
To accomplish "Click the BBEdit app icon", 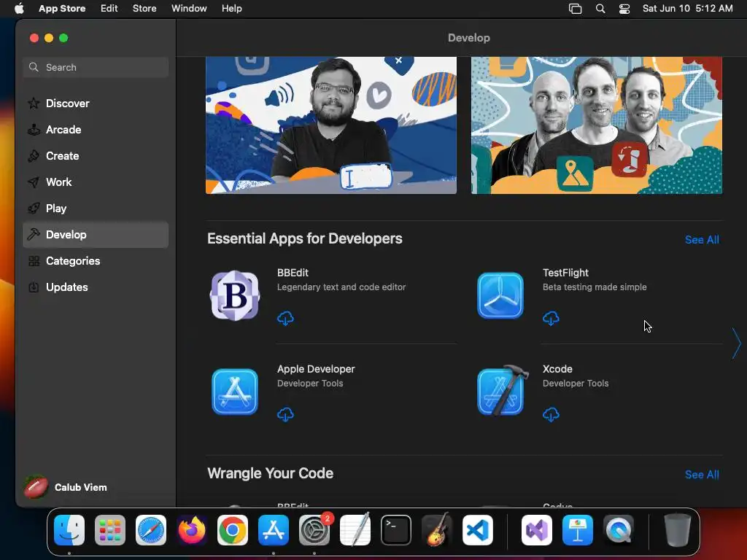I will tap(235, 295).
